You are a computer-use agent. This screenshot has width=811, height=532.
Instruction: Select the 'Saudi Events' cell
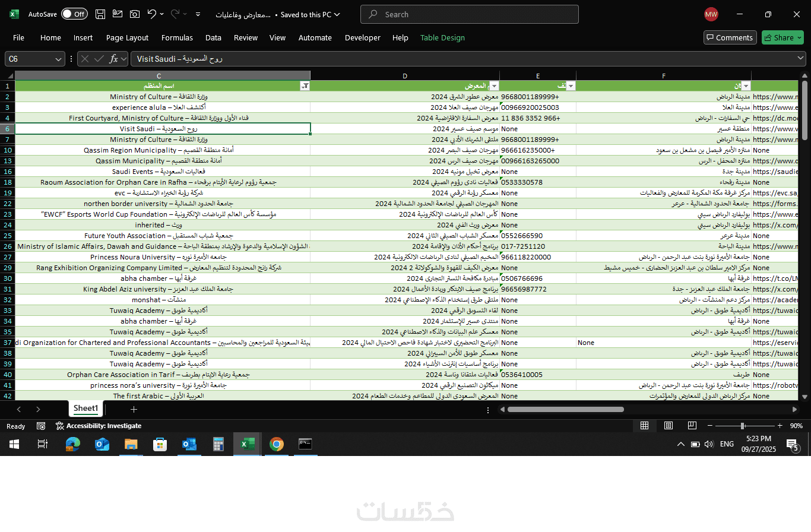162,172
